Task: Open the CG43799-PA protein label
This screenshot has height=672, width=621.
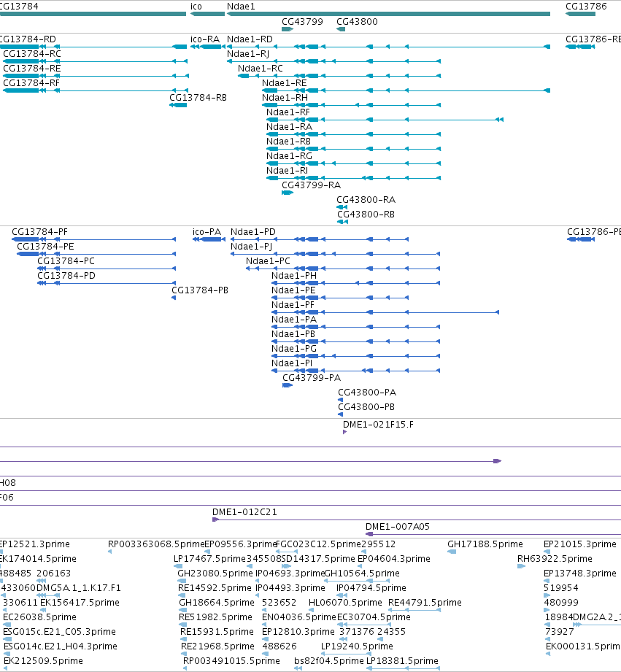Action: pos(312,377)
